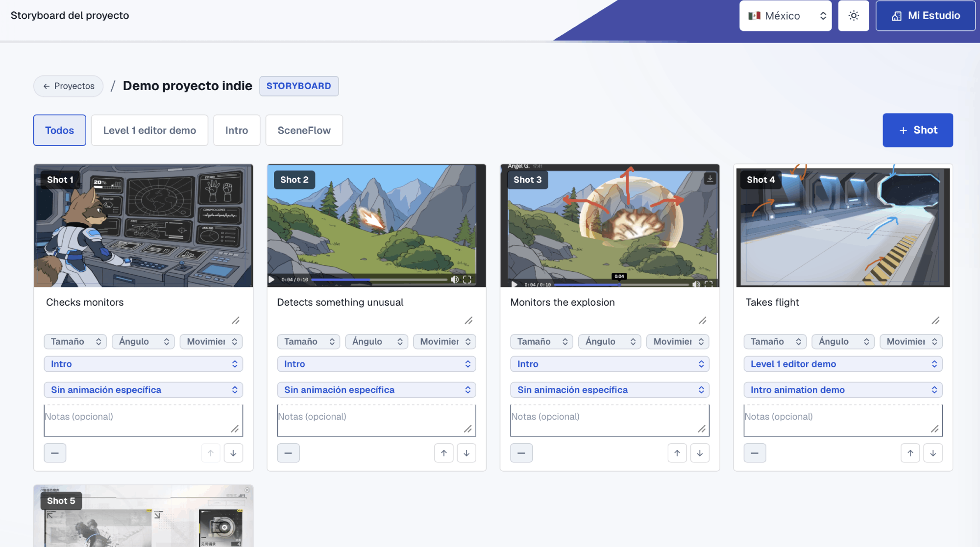Move Shot 2 down with arrow icon
980x547 pixels.
click(x=466, y=453)
